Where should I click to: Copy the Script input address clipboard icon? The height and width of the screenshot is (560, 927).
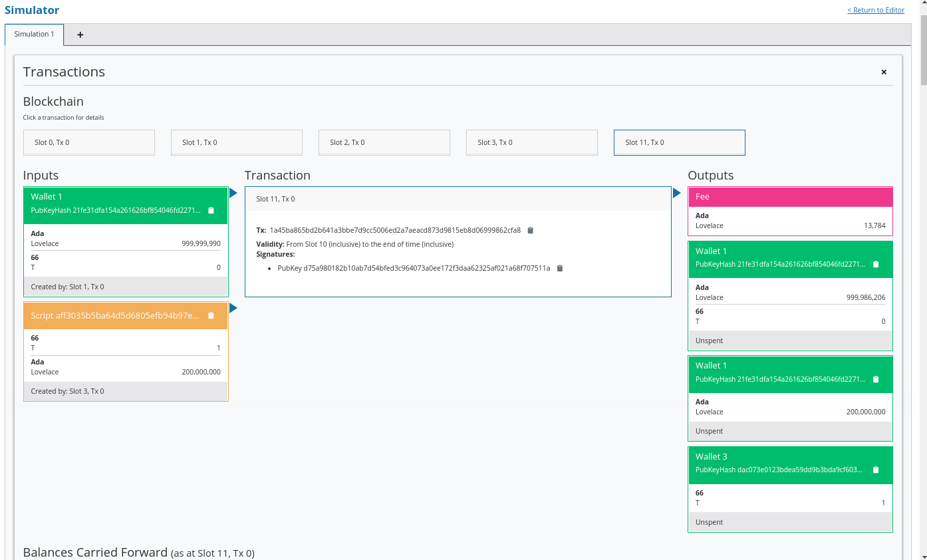pos(211,316)
